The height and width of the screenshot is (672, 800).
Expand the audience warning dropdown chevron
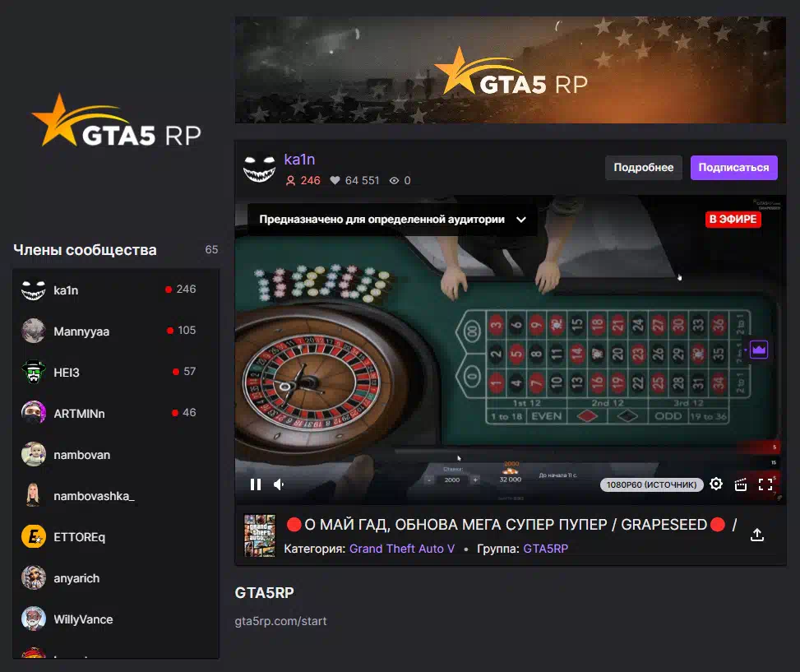click(x=521, y=220)
